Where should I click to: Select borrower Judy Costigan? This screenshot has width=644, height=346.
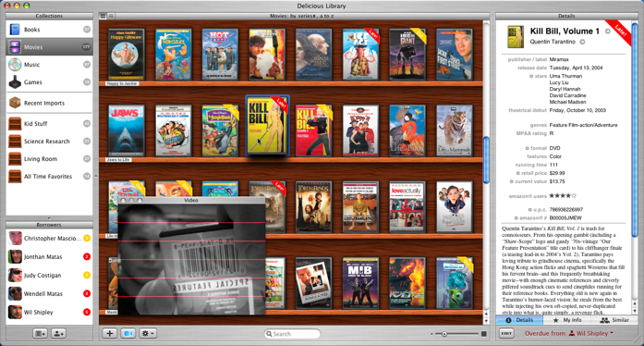[x=49, y=276]
